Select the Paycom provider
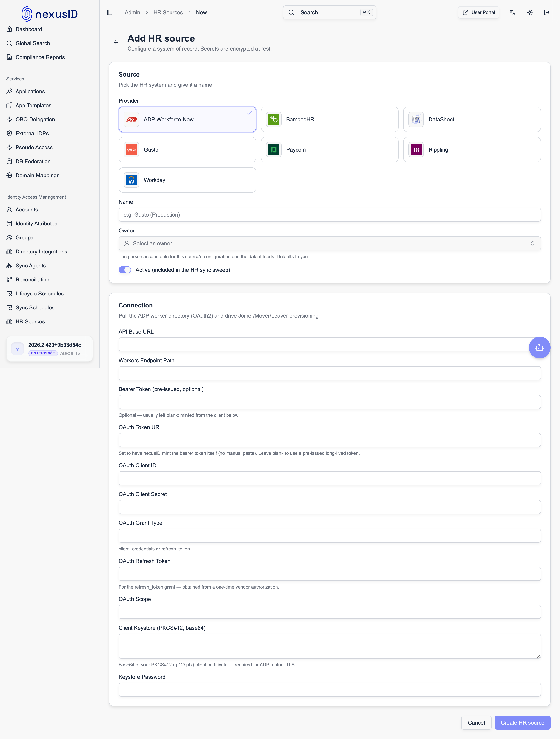The height and width of the screenshot is (739, 560). point(329,150)
